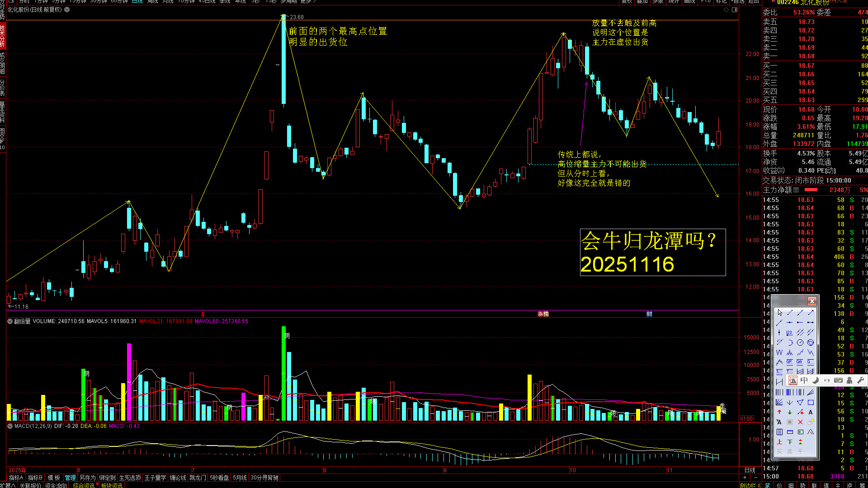Select the ruler measurement tool
The image size is (868, 488).
(790, 432)
